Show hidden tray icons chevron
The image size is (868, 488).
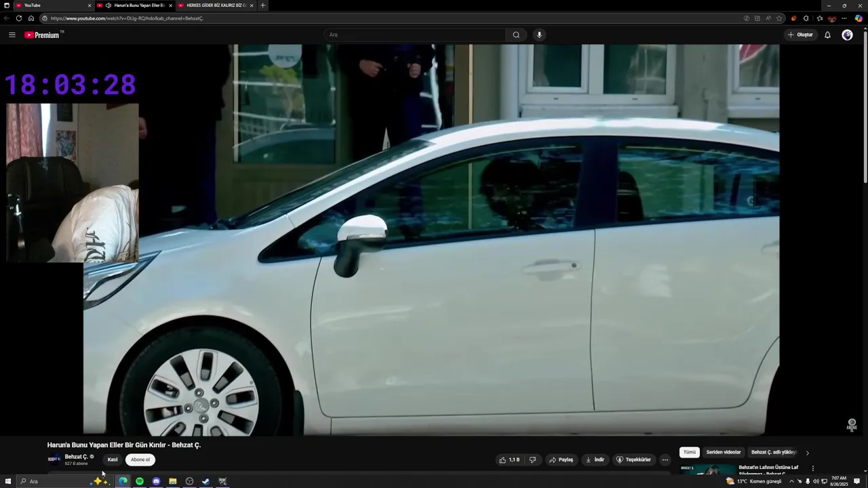[791, 481]
